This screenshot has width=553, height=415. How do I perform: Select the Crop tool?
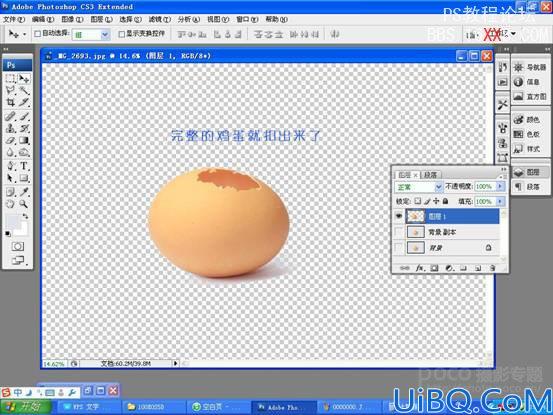coord(11,102)
